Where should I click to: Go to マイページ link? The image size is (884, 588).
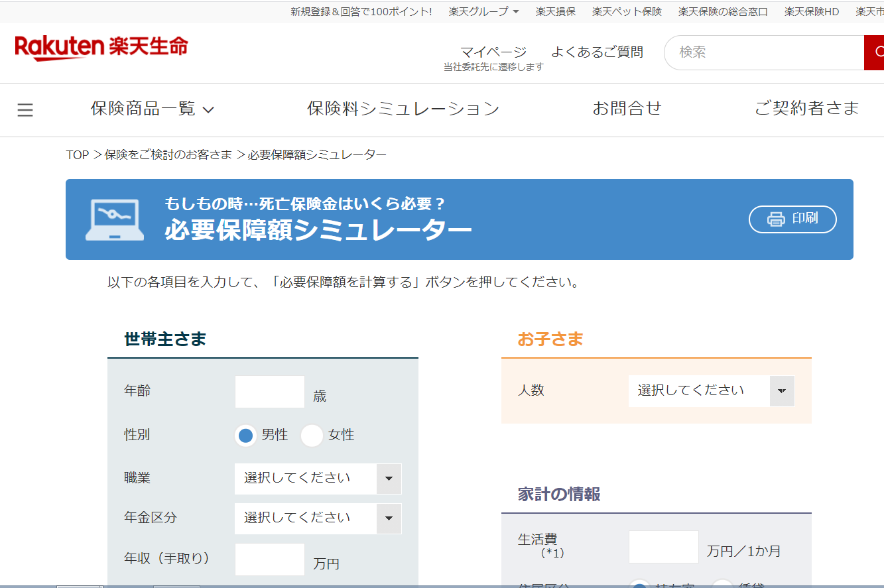pos(493,52)
